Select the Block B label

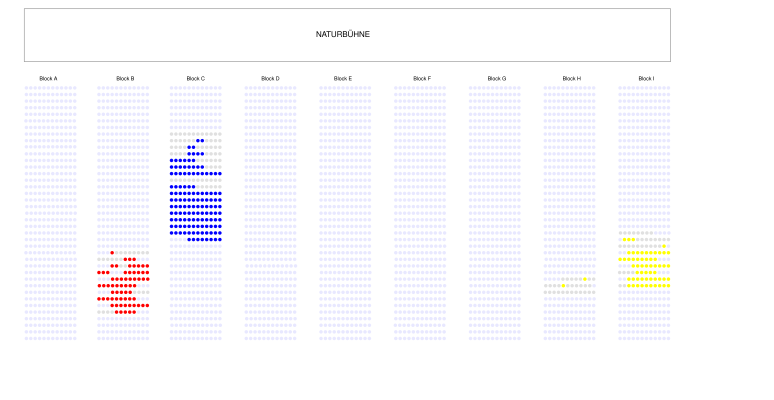point(125,78)
